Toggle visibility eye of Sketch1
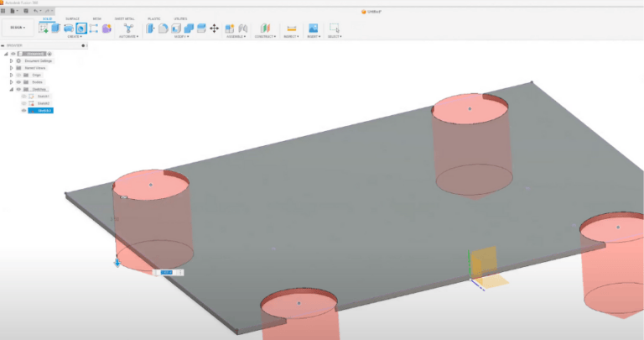 [x=24, y=96]
